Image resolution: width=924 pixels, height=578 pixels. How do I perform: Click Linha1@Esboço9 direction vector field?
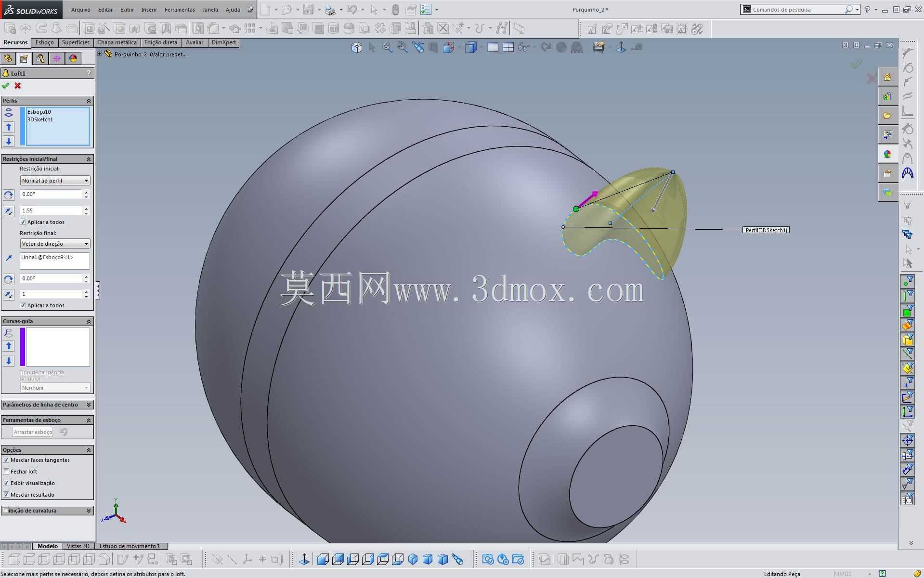(55, 261)
